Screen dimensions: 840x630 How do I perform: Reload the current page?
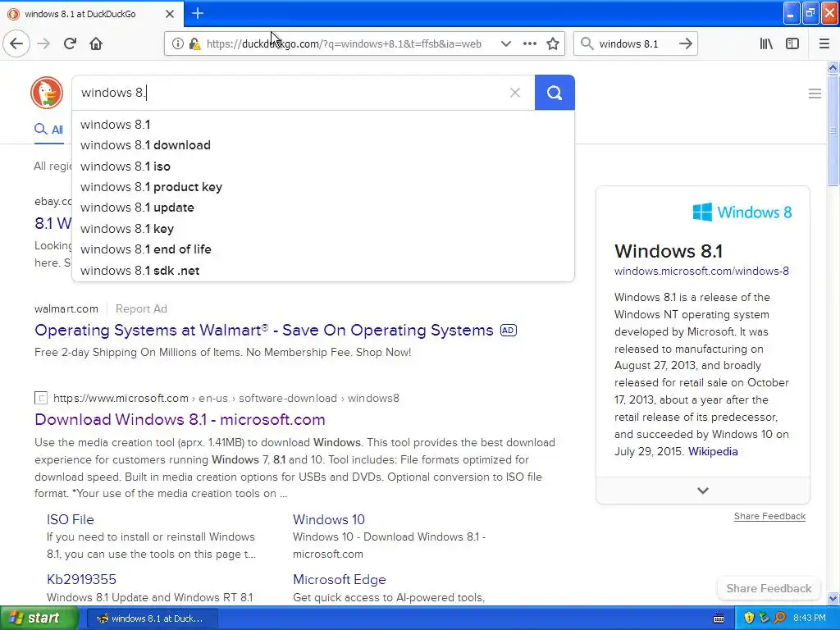coord(70,43)
